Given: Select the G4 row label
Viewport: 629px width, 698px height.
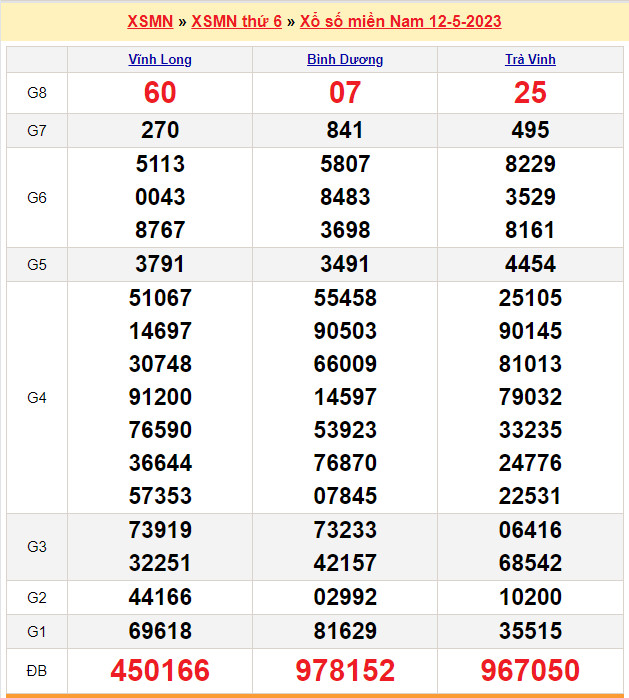Looking at the screenshot, I should click(37, 397).
